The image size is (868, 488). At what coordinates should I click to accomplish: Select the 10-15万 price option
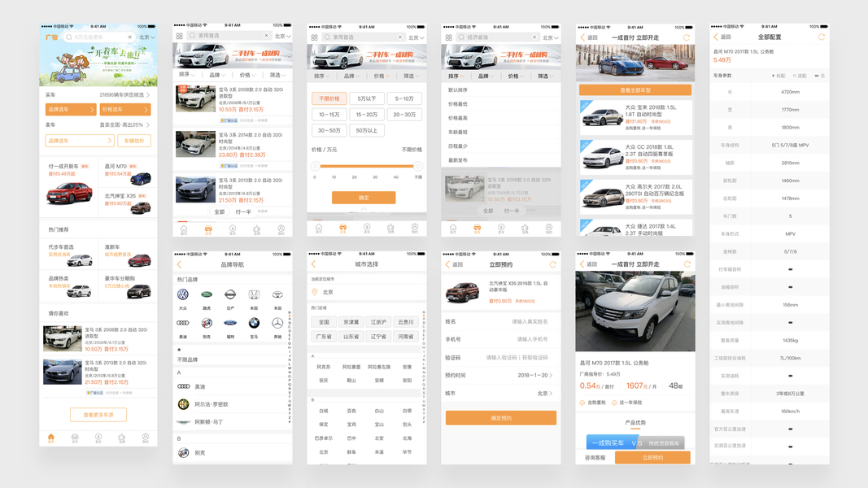[x=329, y=115]
